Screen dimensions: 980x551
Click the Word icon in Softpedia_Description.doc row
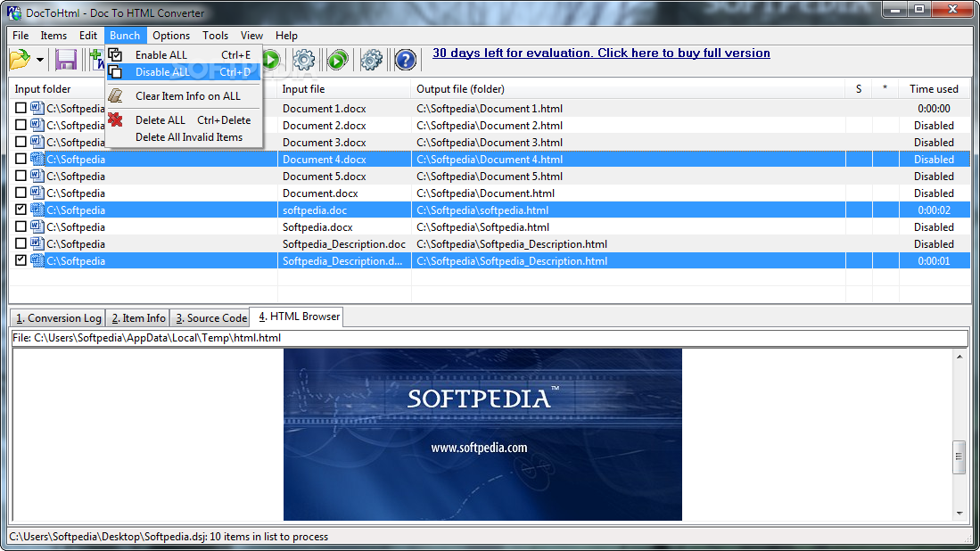click(37, 243)
